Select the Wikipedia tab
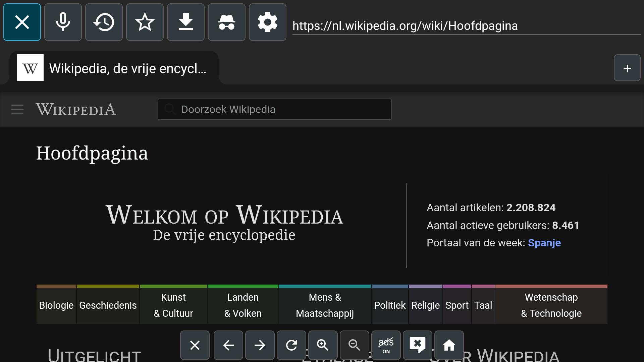This screenshot has width=644, height=362. pos(114,68)
